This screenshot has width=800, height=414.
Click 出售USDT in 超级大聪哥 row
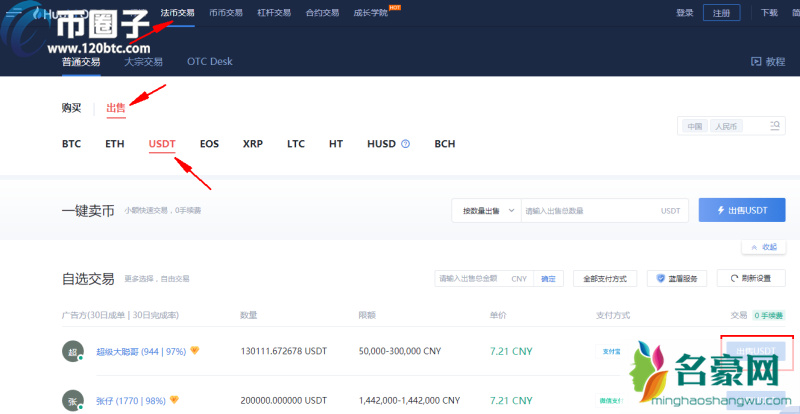756,351
